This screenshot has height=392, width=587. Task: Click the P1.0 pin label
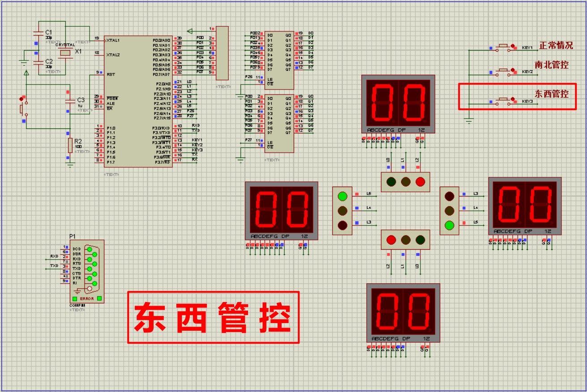[x=110, y=128]
